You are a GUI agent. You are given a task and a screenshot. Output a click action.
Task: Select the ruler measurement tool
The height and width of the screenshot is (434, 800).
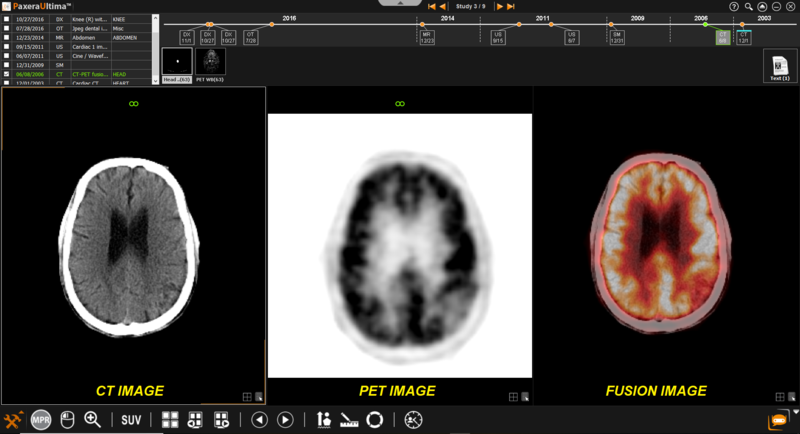tap(349, 420)
